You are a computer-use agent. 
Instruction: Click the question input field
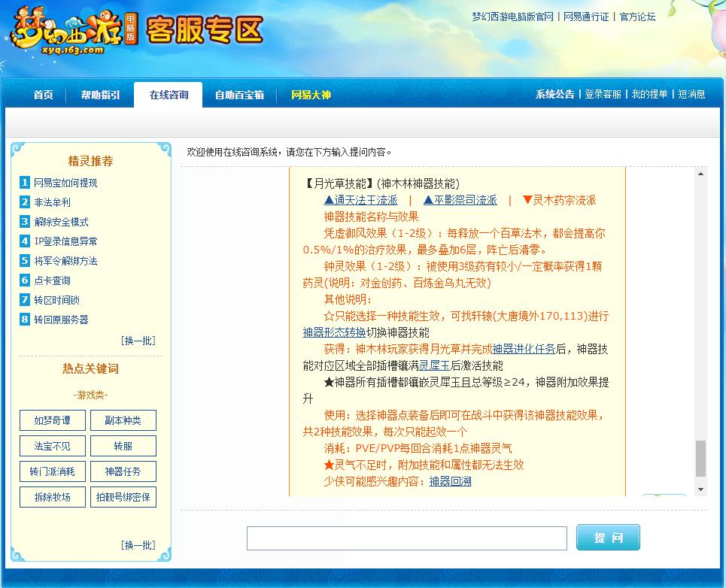tap(408, 537)
